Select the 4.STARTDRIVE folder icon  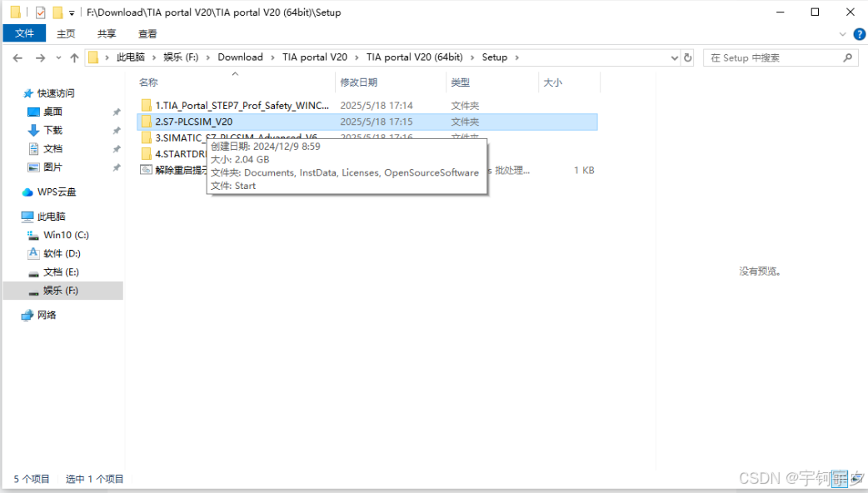click(146, 154)
